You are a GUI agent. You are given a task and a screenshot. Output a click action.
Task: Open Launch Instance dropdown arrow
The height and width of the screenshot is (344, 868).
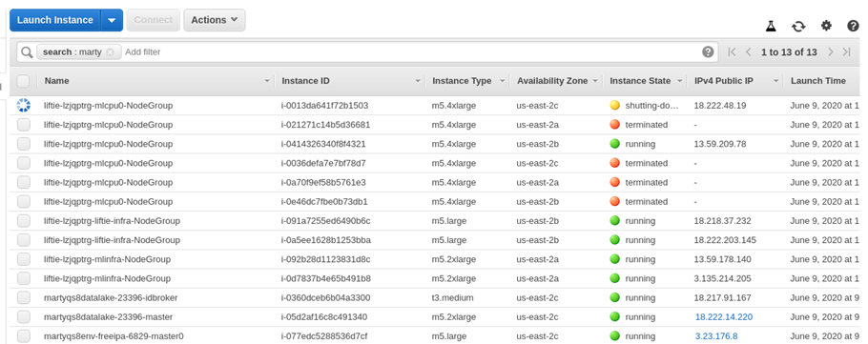(112, 20)
